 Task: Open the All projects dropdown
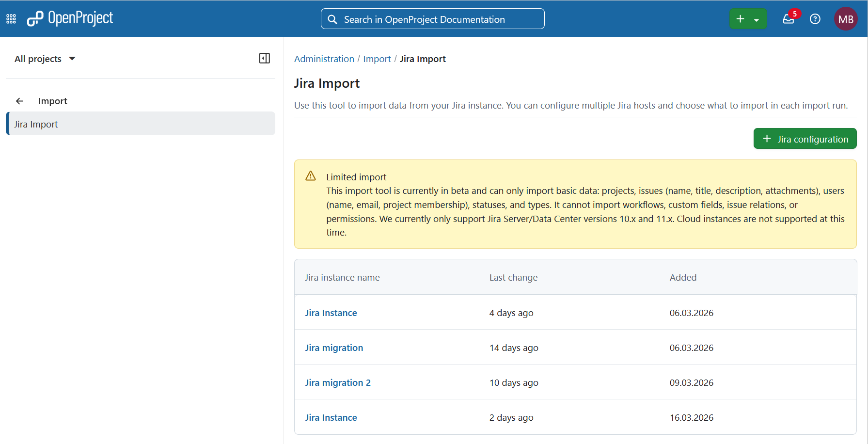[x=45, y=58]
